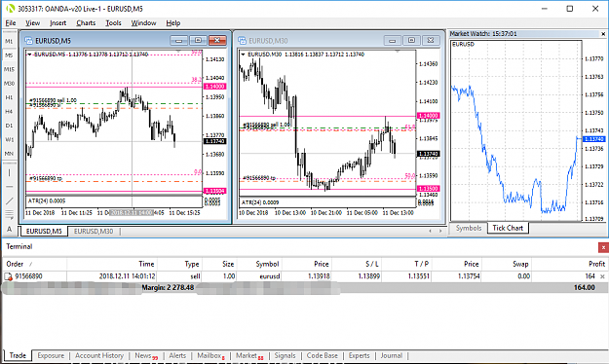Pick the vertical line drawing tool
This screenshot has width=609, height=364.
click(x=9, y=172)
